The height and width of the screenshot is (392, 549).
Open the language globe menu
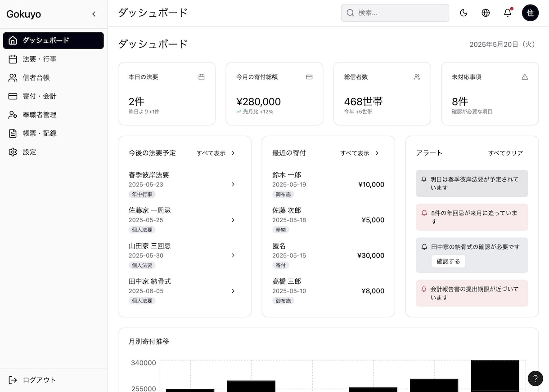(486, 13)
